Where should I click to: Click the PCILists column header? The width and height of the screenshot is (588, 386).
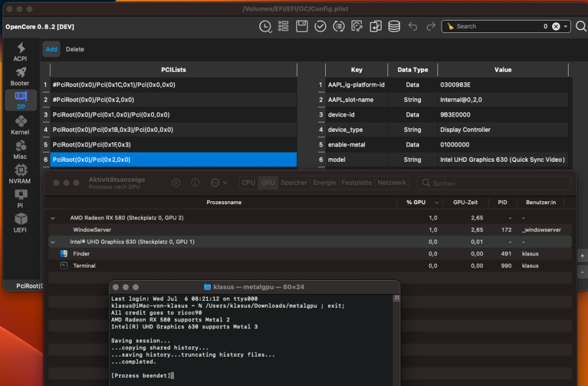click(173, 70)
